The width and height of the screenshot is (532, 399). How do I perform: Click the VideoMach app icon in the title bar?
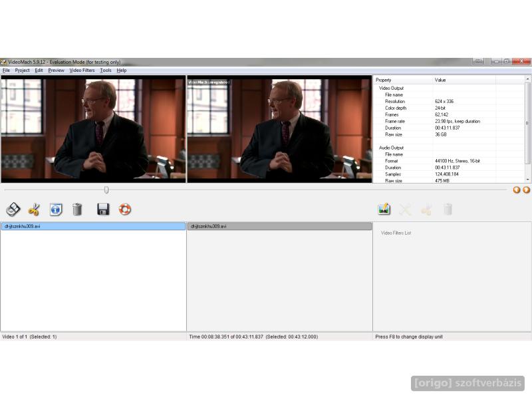[x=3, y=62]
